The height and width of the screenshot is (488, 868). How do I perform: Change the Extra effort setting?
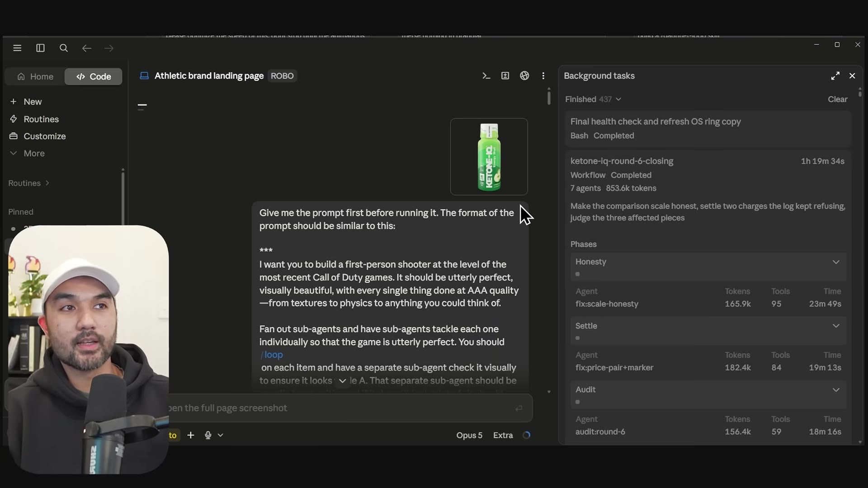(503, 435)
